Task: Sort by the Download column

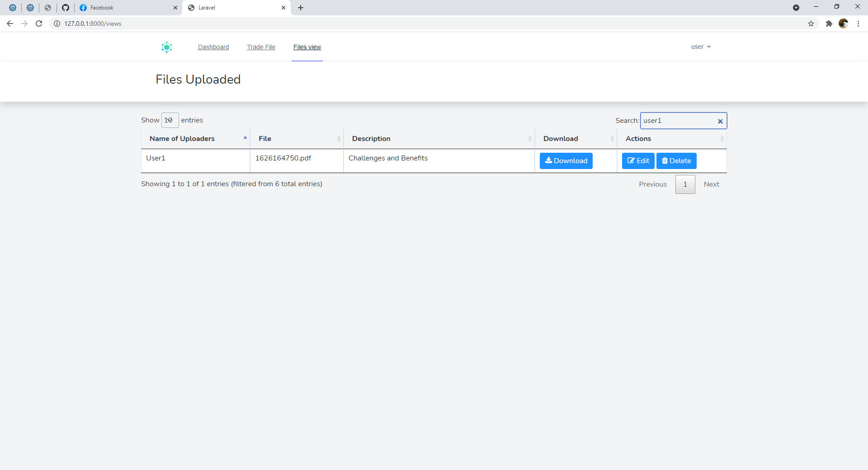Action: (x=576, y=139)
